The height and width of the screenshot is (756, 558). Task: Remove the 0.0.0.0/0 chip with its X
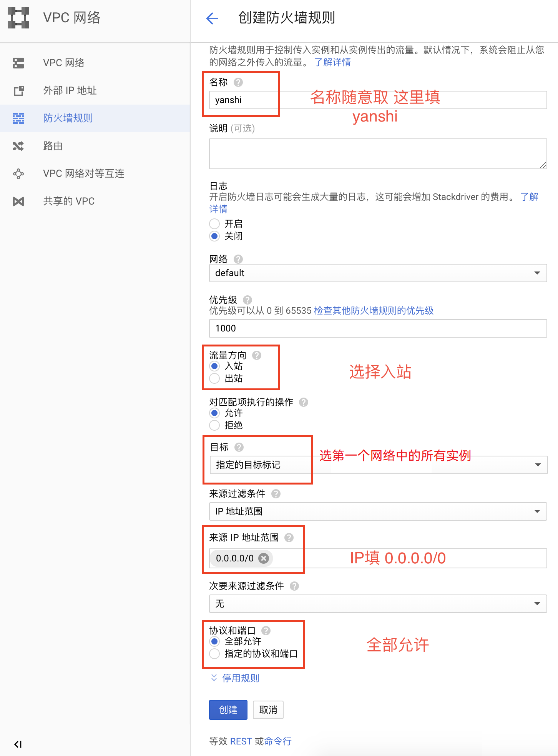point(264,558)
